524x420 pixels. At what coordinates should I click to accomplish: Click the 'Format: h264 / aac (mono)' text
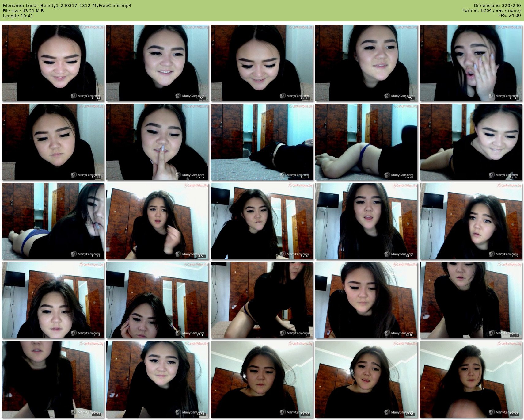[x=492, y=10]
